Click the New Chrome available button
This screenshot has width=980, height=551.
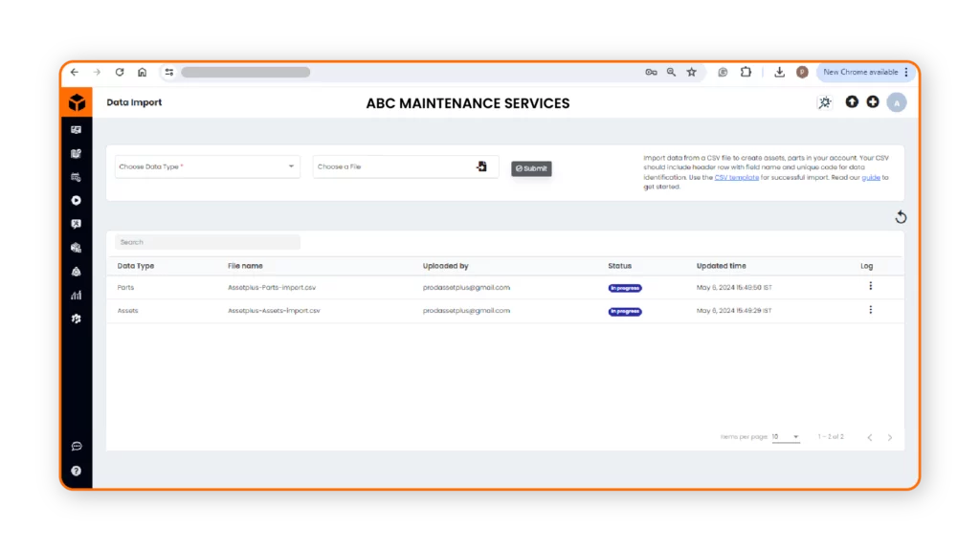click(865, 72)
